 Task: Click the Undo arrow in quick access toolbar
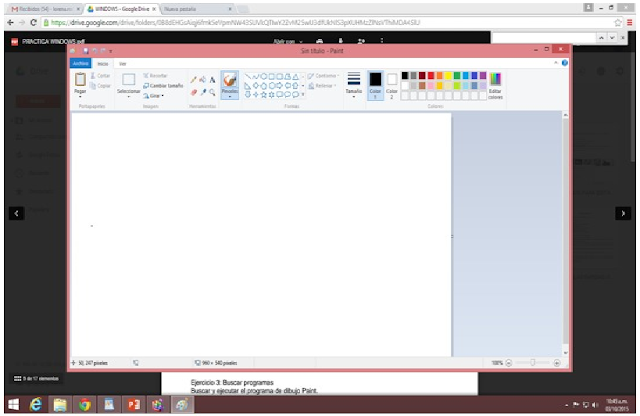tap(95, 51)
